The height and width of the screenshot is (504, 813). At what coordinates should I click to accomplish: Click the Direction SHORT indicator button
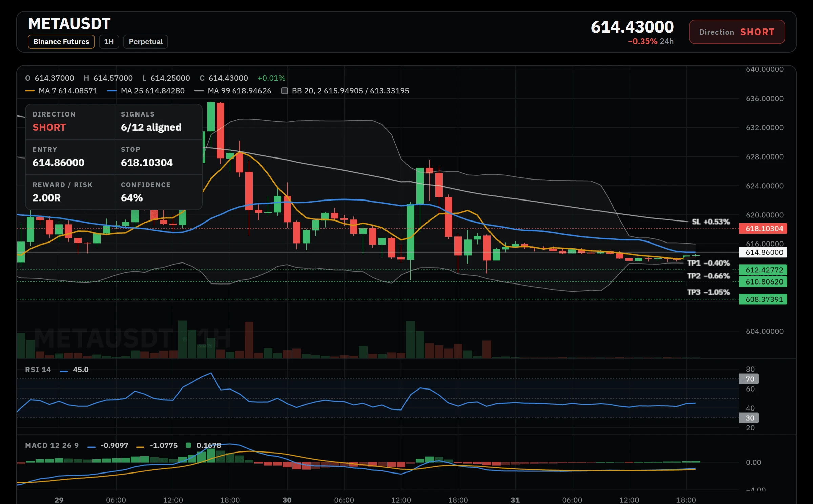coord(737,32)
